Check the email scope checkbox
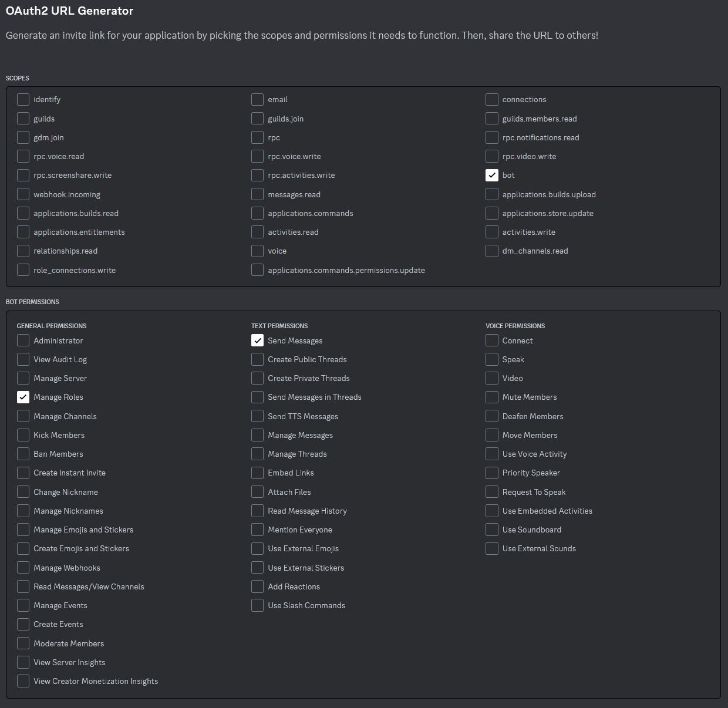This screenshot has width=728, height=708. pyautogui.click(x=257, y=100)
